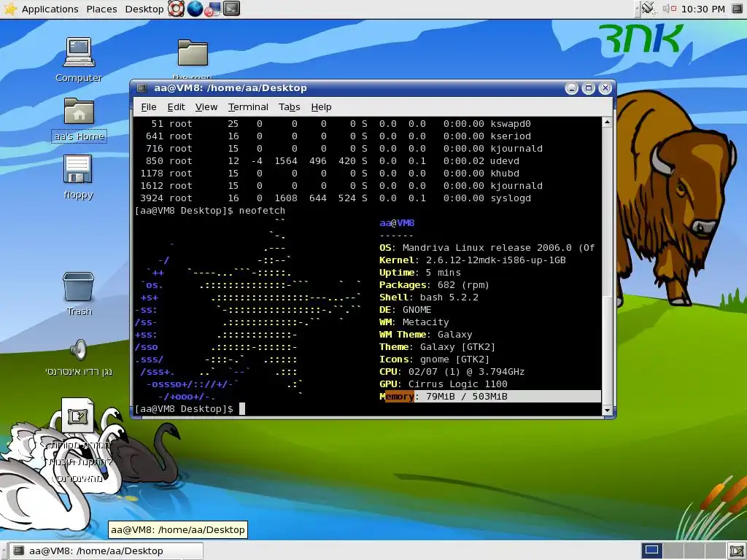Click the notification area handle arrow

click(637, 9)
